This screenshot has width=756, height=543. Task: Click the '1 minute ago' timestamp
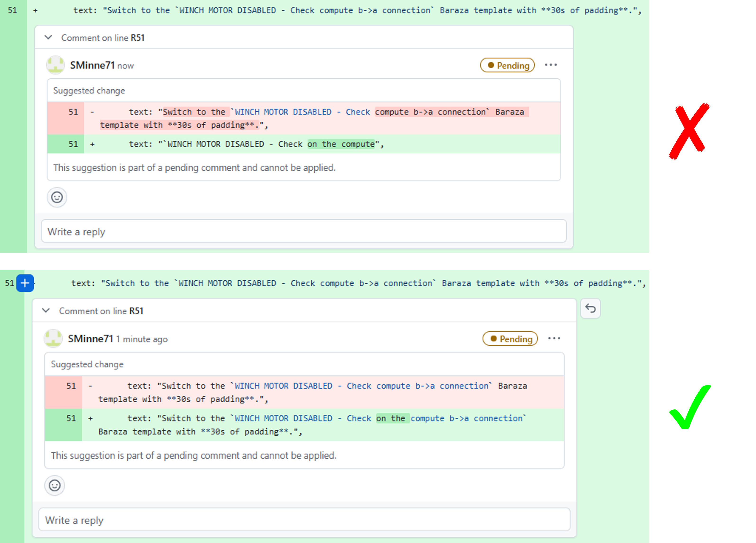click(x=142, y=339)
